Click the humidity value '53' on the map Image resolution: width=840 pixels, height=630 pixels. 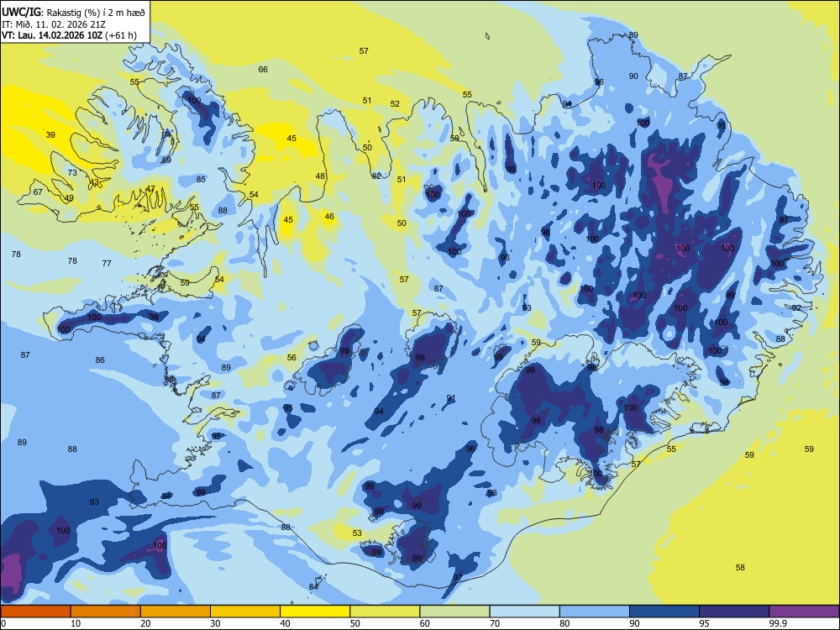[357, 533]
